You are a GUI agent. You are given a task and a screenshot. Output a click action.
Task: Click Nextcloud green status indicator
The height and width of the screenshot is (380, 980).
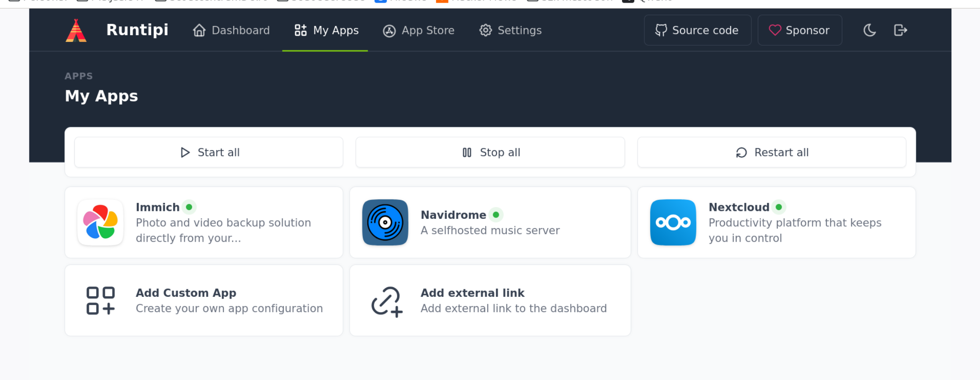(779, 207)
